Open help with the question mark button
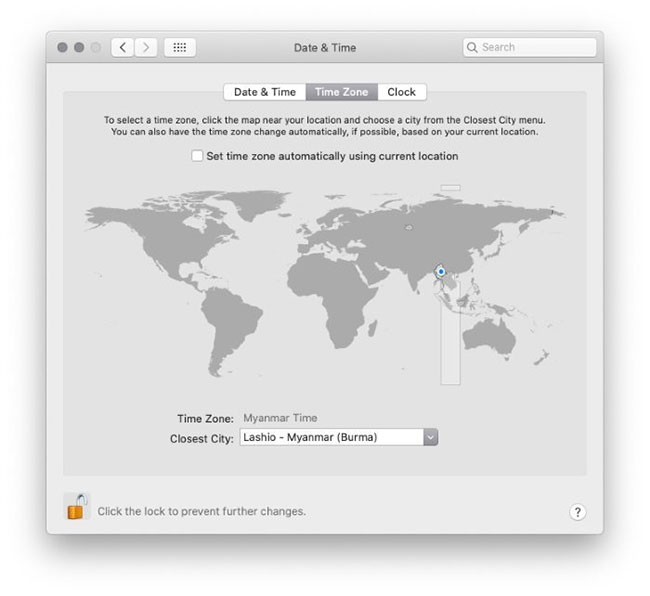650x596 pixels. [x=577, y=512]
